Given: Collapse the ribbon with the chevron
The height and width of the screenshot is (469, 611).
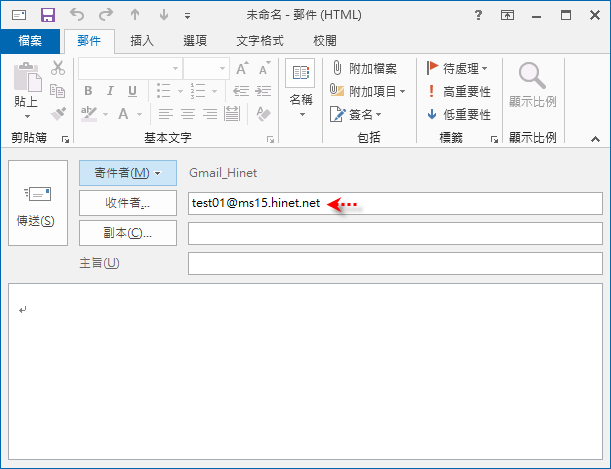Looking at the screenshot, I should 595,139.
